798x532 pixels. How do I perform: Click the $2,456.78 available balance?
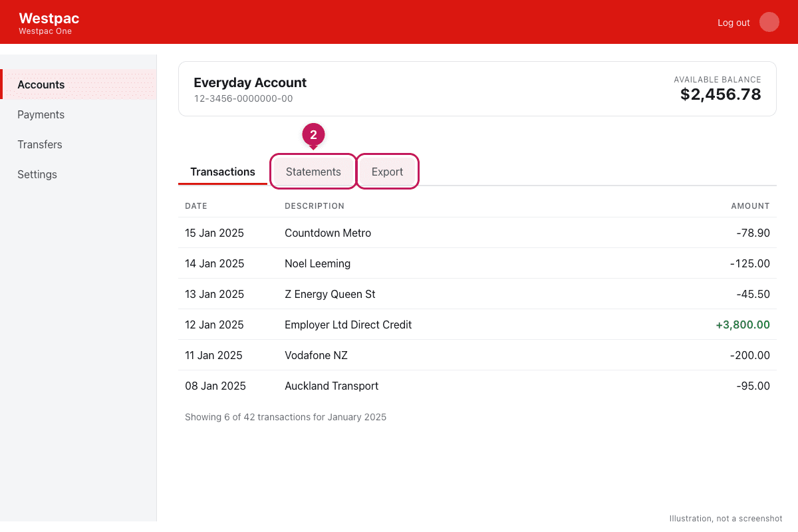(x=721, y=94)
